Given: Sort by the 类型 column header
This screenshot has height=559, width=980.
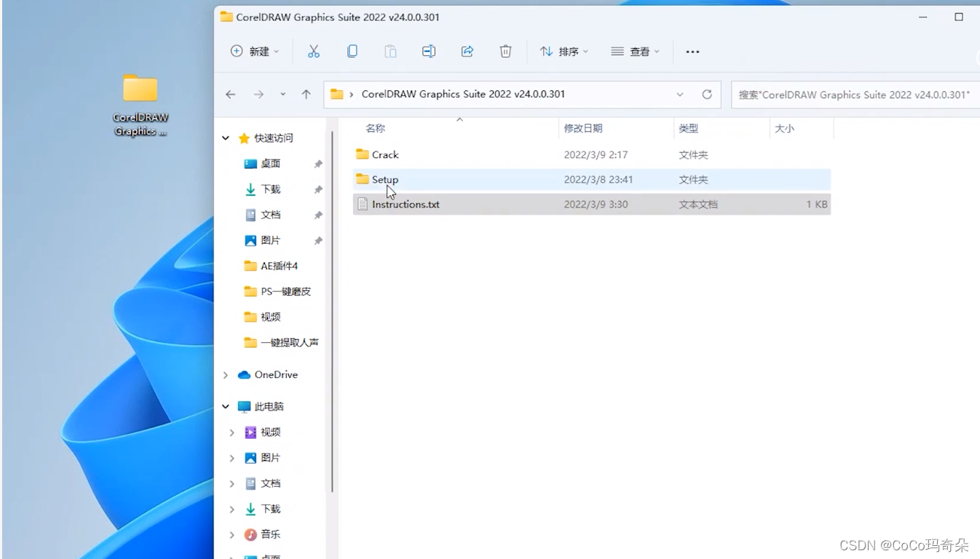Looking at the screenshot, I should pos(689,128).
